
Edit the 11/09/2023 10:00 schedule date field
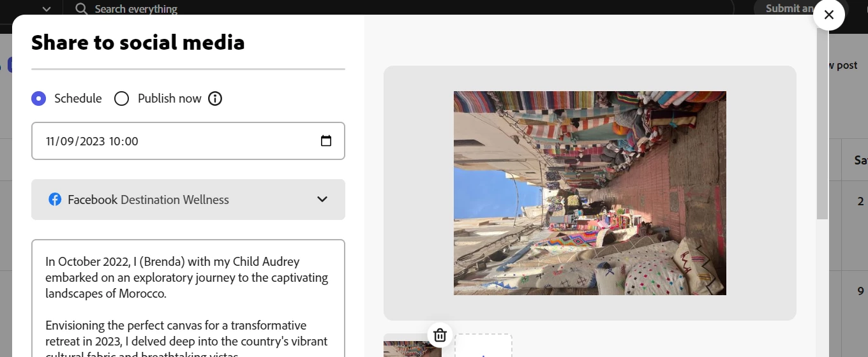coord(188,141)
